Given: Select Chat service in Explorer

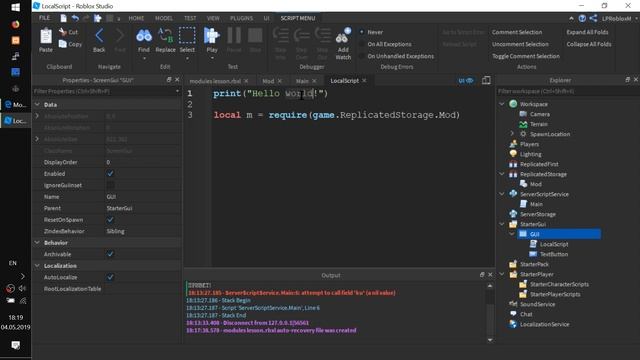Looking at the screenshot, I should click(526, 314).
